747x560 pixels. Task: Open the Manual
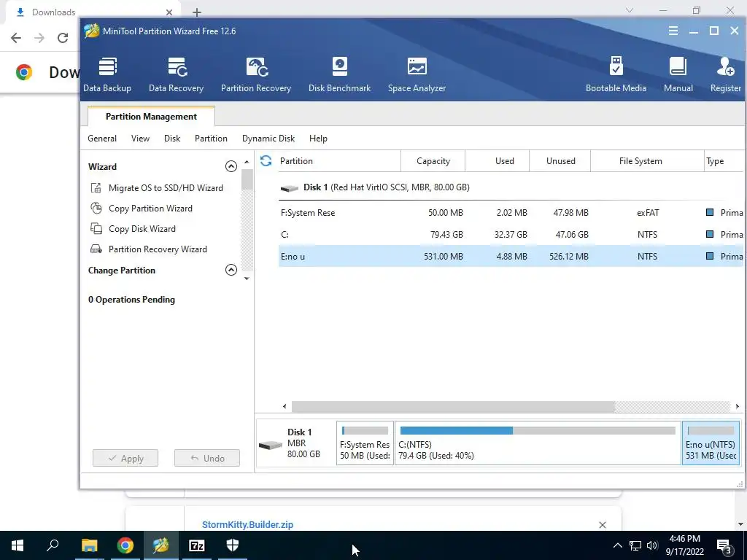[x=678, y=74]
